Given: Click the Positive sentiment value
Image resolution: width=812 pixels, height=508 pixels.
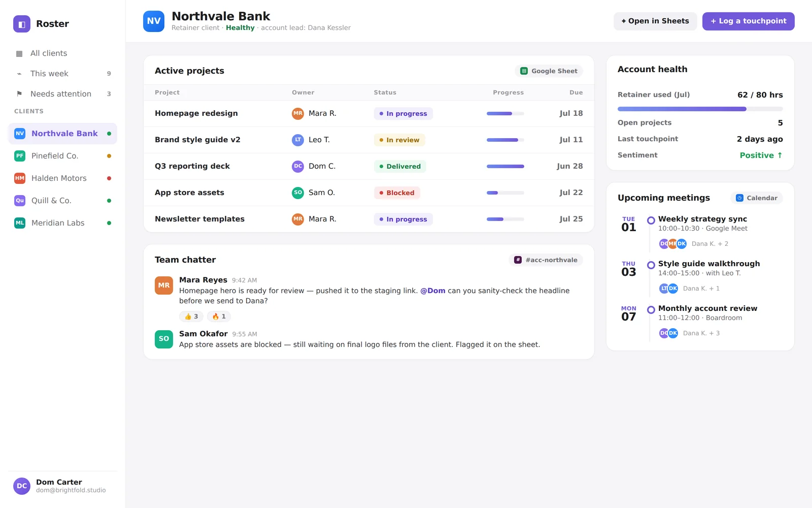Looking at the screenshot, I should click(x=761, y=155).
